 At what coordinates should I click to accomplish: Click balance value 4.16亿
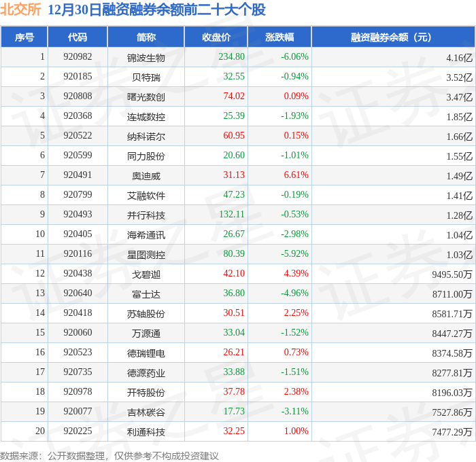tap(459, 58)
